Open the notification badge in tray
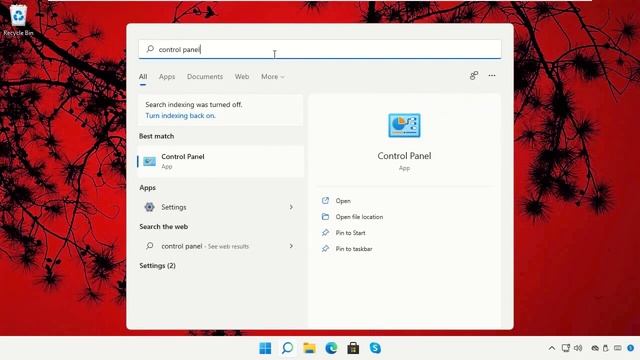The width and height of the screenshot is (640, 360). click(x=631, y=348)
